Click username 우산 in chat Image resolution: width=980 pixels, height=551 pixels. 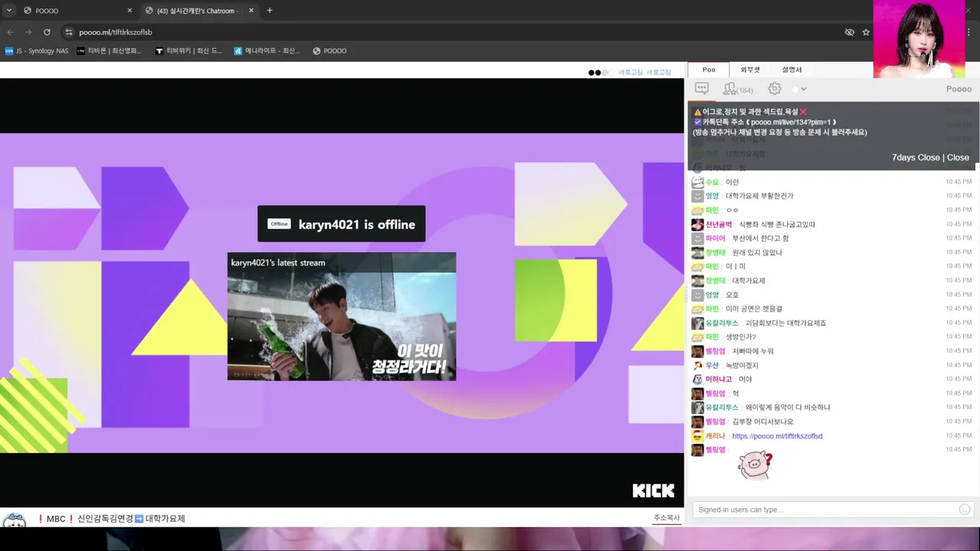[x=712, y=366]
